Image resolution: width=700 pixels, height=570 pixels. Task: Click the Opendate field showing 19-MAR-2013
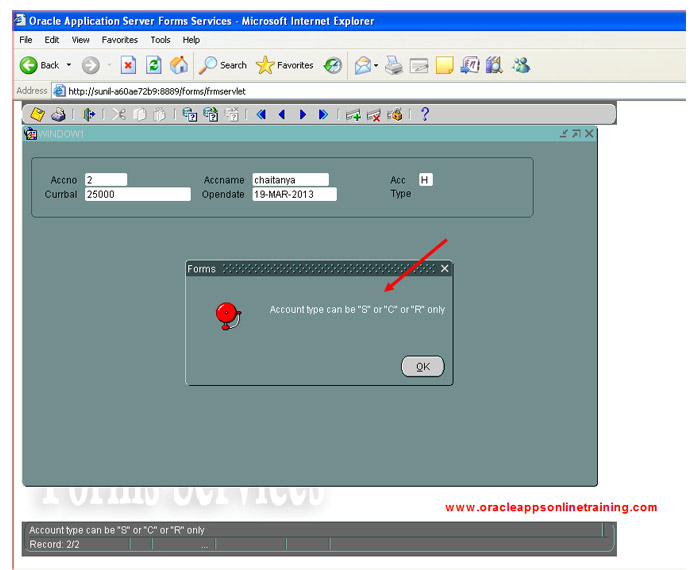pos(294,194)
